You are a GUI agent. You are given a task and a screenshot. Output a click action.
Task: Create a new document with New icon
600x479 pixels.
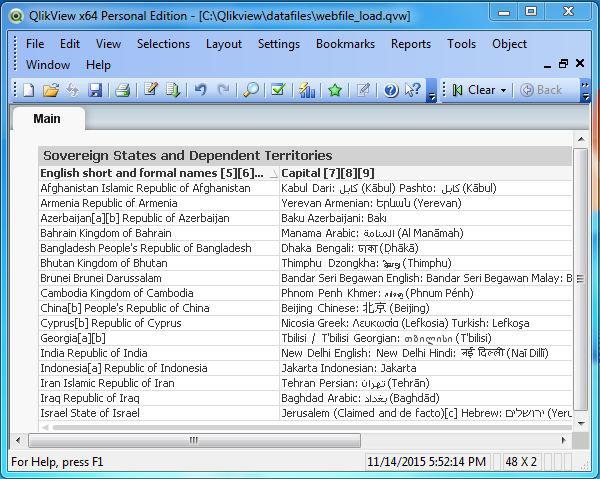(29, 90)
